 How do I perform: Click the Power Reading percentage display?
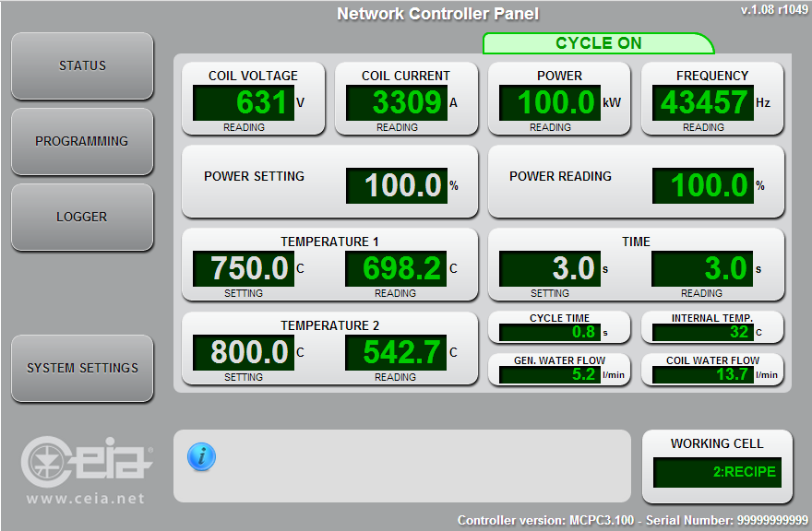[x=703, y=185]
